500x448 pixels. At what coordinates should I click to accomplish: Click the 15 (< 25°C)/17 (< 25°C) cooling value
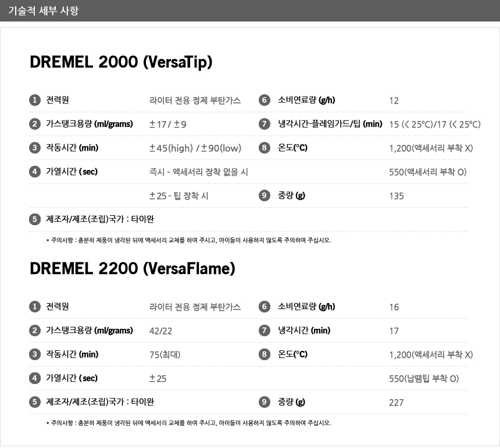(435, 124)
